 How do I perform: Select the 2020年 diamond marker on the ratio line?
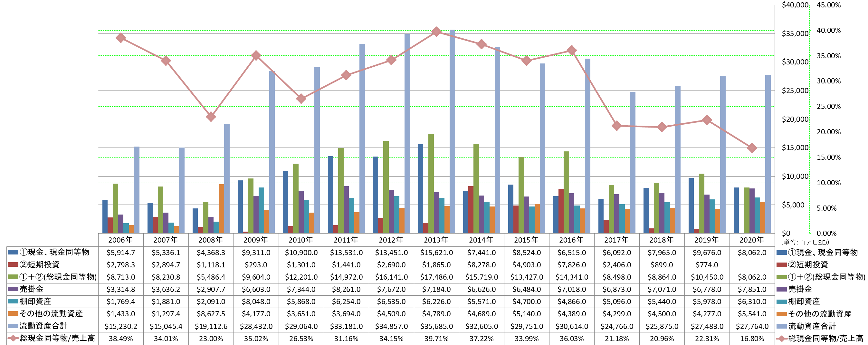pos(752,148)
